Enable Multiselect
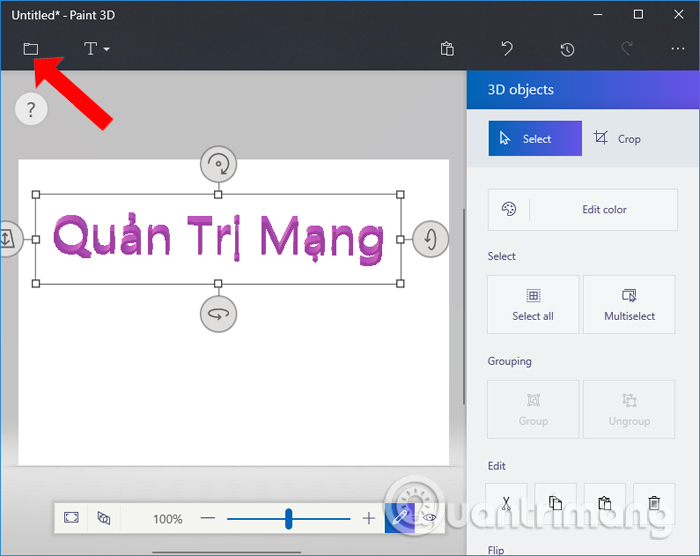Viewport: 700px width, 556px height. (629, 304)
